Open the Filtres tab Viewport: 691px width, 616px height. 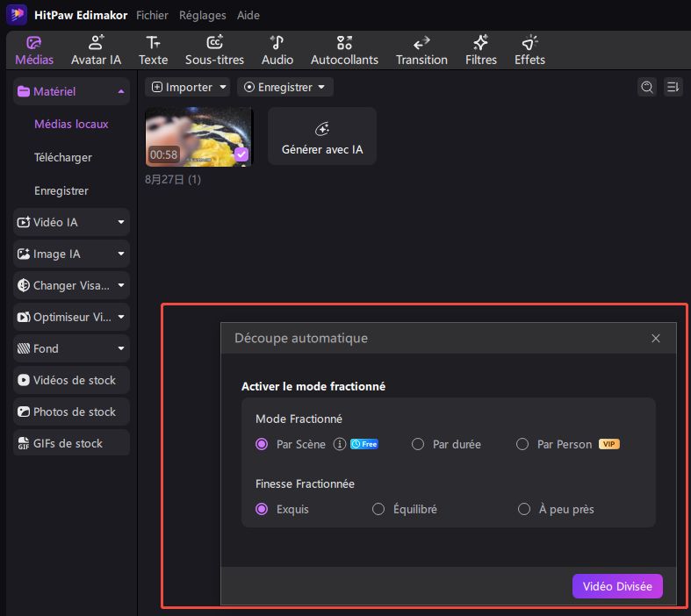tap(481, 51)
